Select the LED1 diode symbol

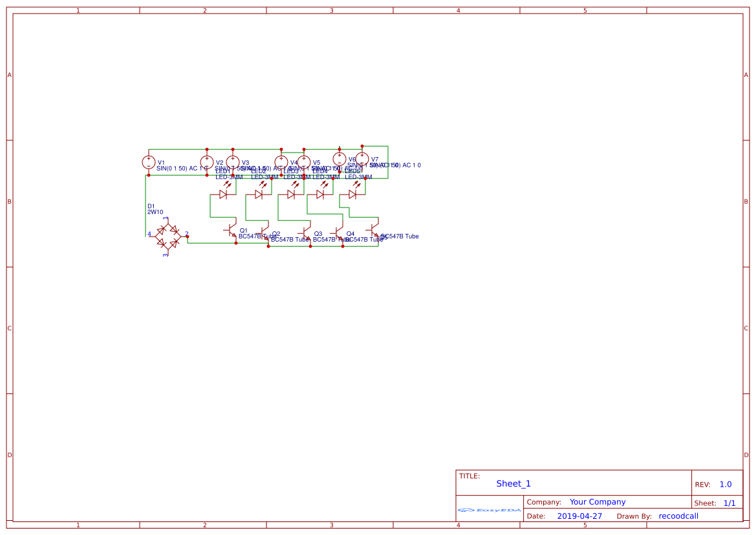click(x=223, y=194)
